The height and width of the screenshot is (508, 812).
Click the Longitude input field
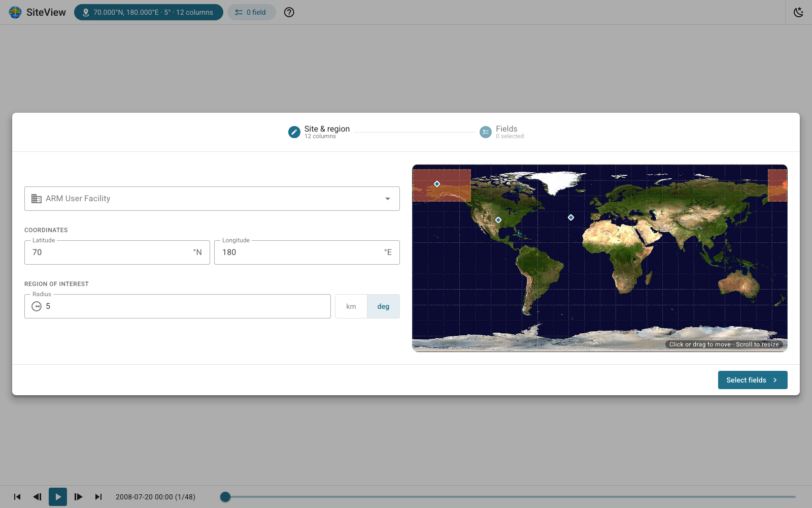(x=307, y=252)
